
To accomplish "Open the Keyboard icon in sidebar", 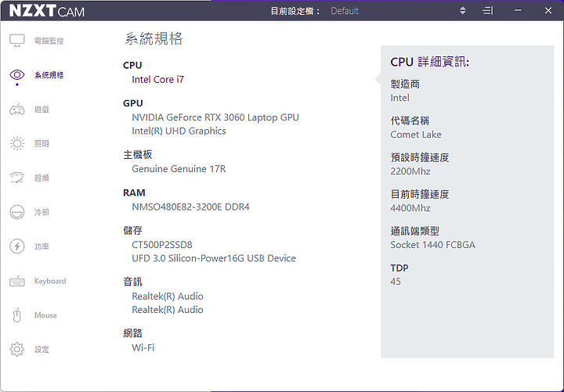I will coord(17,281).
